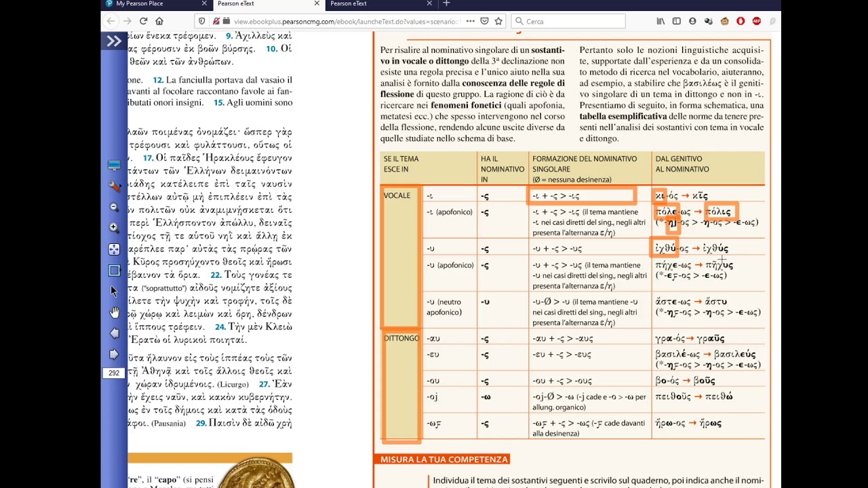This screenshot has width=868, height=488.
Task: Click the '-αυ + -ς > -αυς' formula cell
Action: [562, 338]
